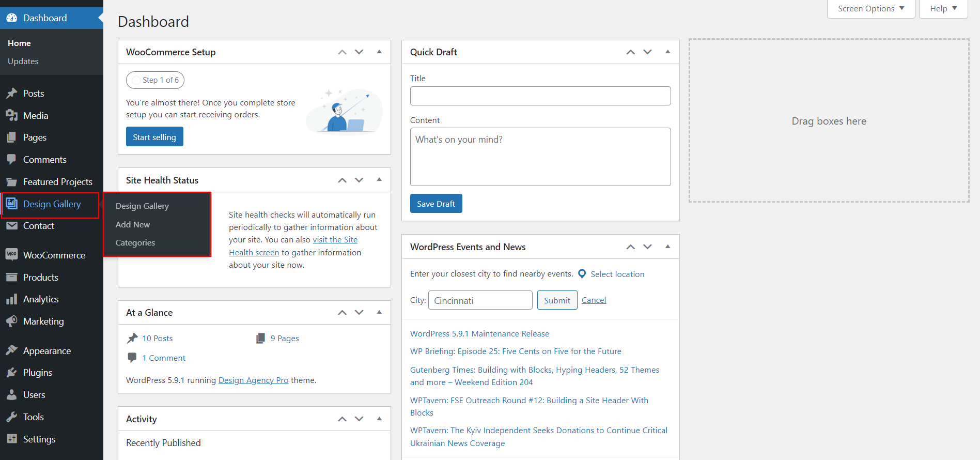This screenshot has width=980, height=460.
Task: Move Quick Draft box down
Action: (x=647, y=52)
